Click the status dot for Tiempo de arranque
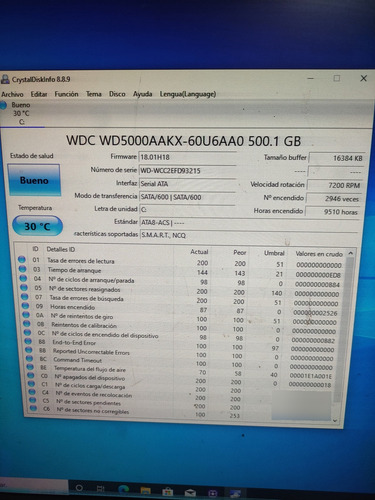 [23, 269]
